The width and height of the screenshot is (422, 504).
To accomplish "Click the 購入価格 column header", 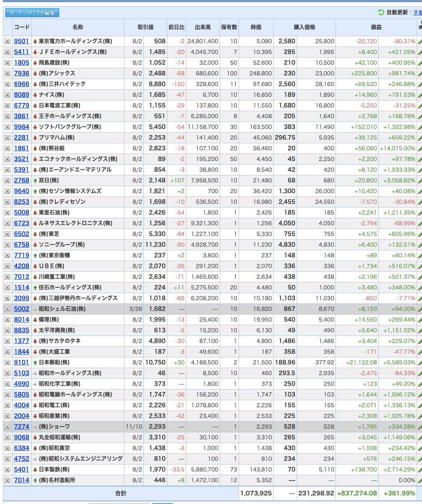I will [x=305, y=27].
